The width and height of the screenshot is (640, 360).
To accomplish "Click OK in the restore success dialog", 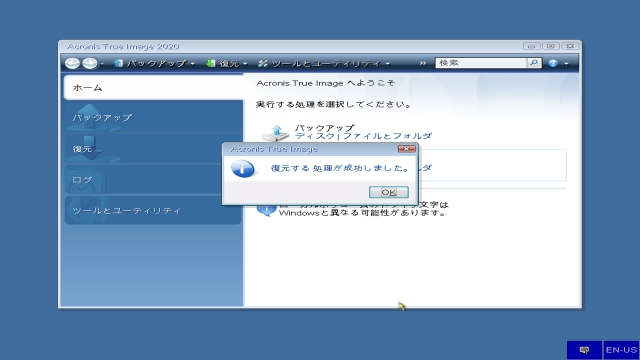I will coord(389,192).
